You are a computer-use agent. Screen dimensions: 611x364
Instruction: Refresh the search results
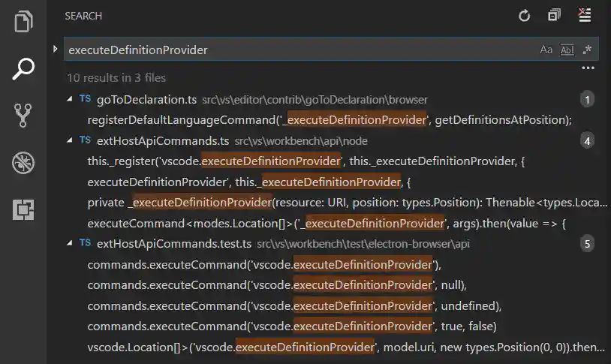point(524,16)
